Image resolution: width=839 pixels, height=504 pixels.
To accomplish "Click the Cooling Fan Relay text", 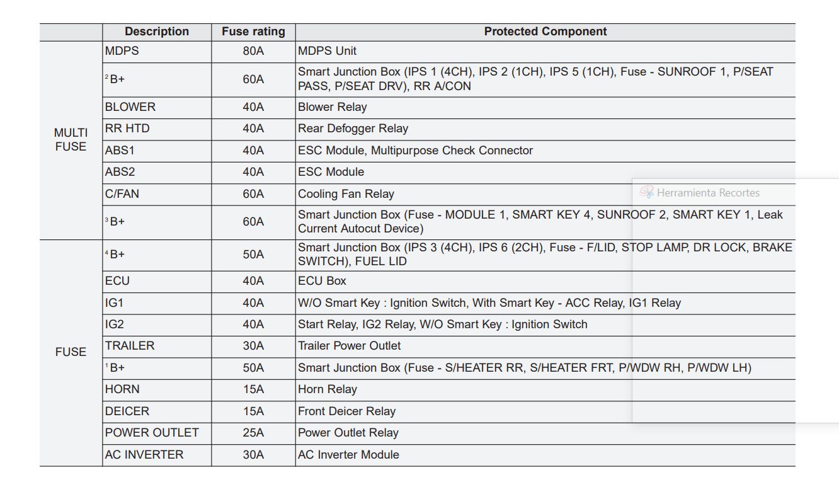I will point(346,194).
